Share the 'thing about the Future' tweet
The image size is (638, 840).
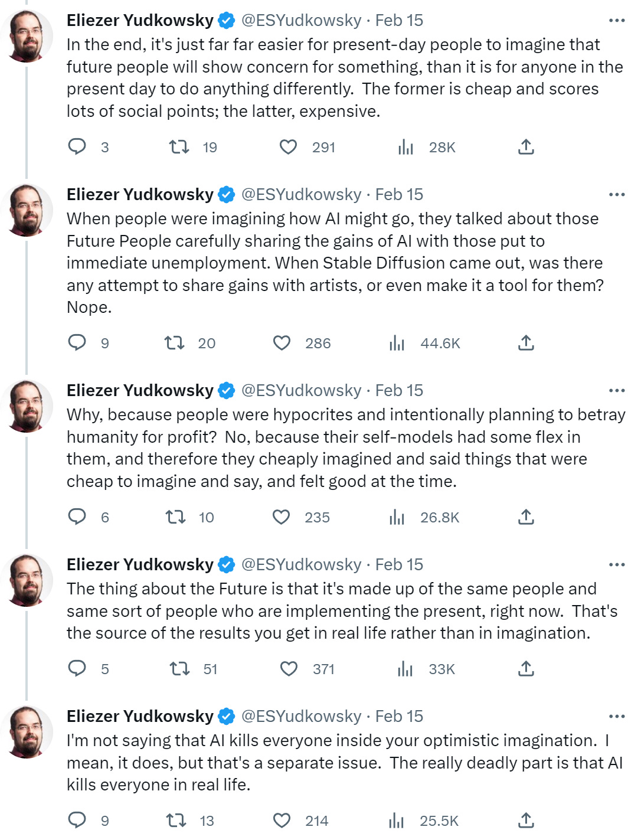pos(526,669)
